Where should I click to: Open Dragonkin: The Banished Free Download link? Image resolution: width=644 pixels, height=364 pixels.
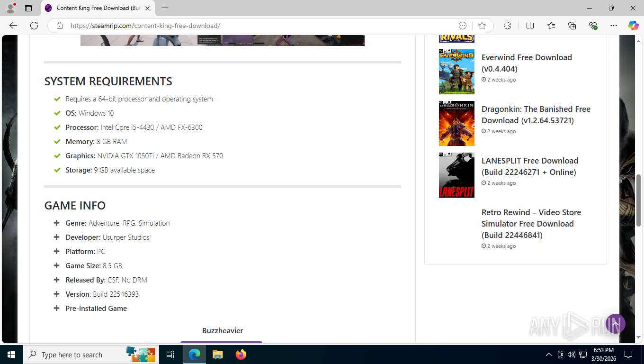536,115
